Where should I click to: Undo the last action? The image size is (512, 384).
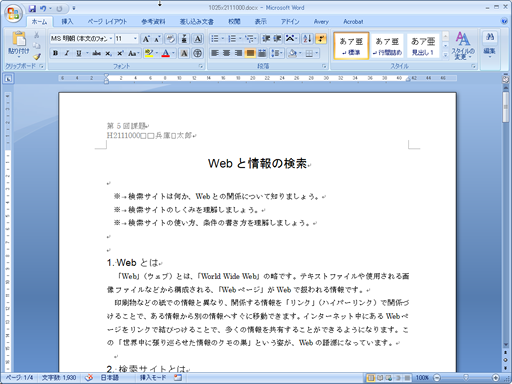(x=43, y=8)
